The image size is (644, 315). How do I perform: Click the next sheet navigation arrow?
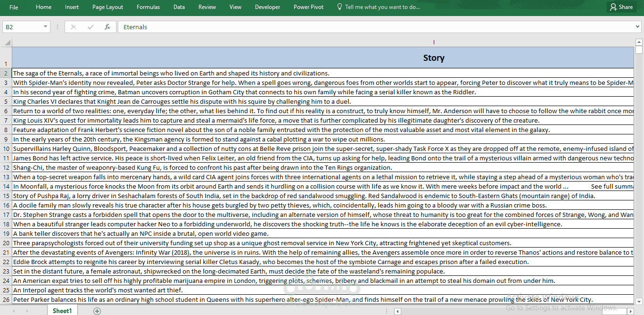[27, 311]
